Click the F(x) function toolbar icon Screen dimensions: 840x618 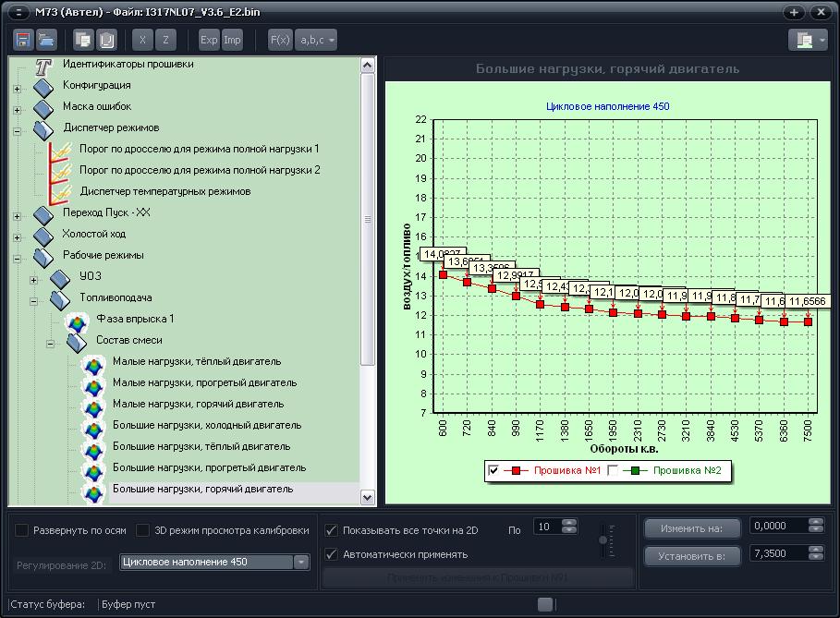click(279, 40)
